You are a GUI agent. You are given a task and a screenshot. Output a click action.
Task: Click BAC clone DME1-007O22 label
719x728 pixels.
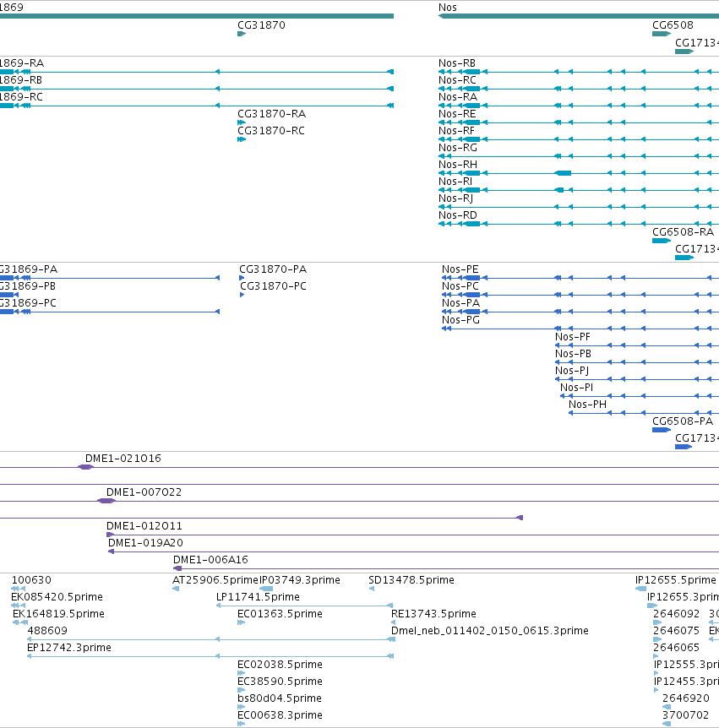tap(144, 492)
